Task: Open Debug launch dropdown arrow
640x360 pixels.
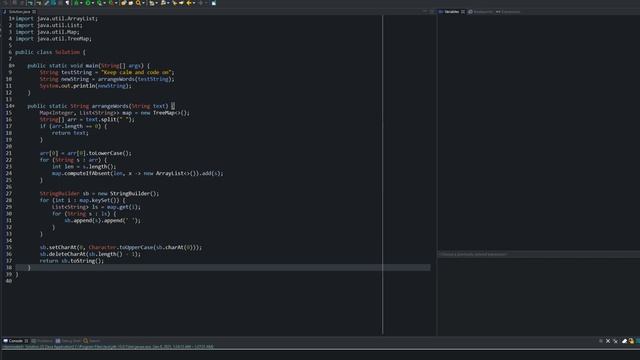Action: click(81, 3)
